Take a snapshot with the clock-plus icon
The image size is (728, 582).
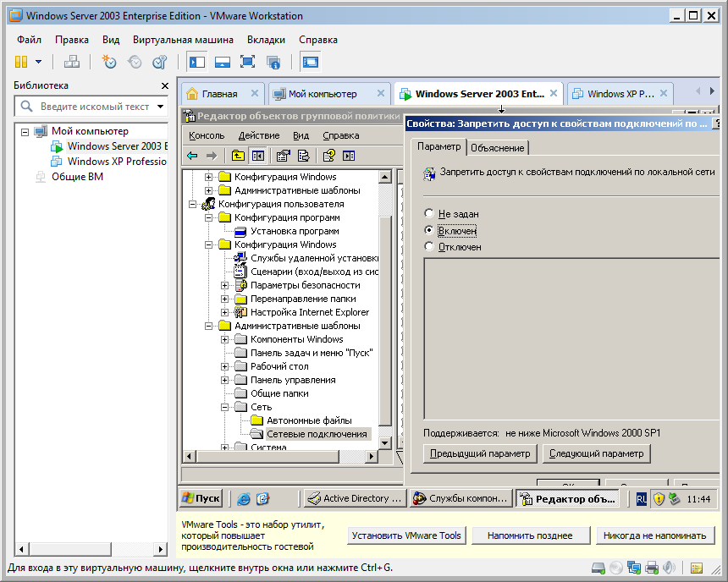[x=109, y=62]
